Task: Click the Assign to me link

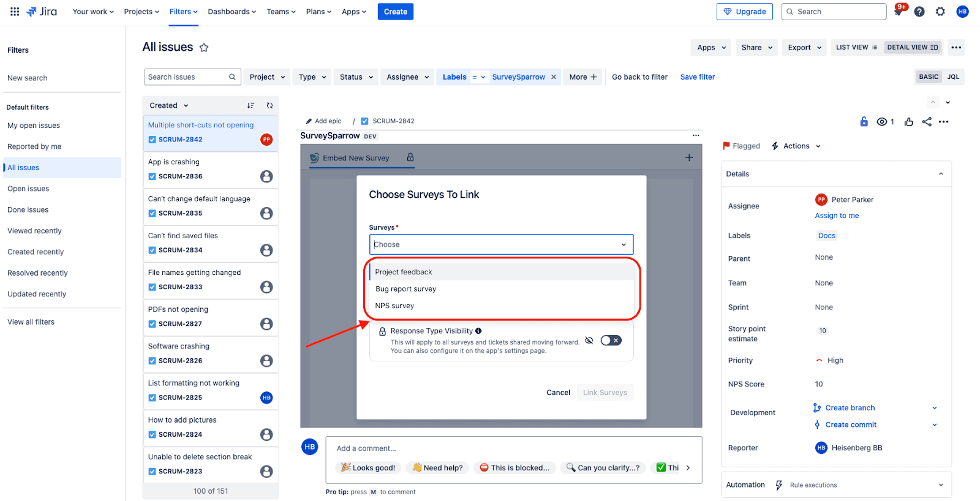Action: [x=837, y=216]
